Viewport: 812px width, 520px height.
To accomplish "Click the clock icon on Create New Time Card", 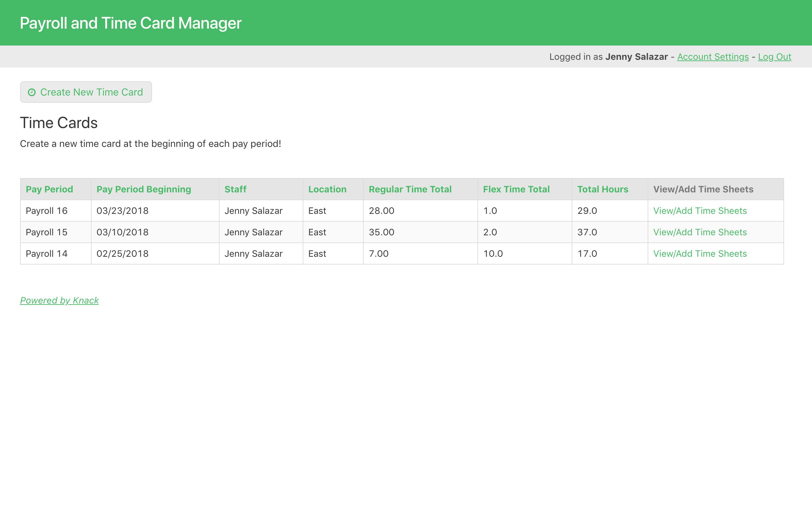I will tap(32, 92).
